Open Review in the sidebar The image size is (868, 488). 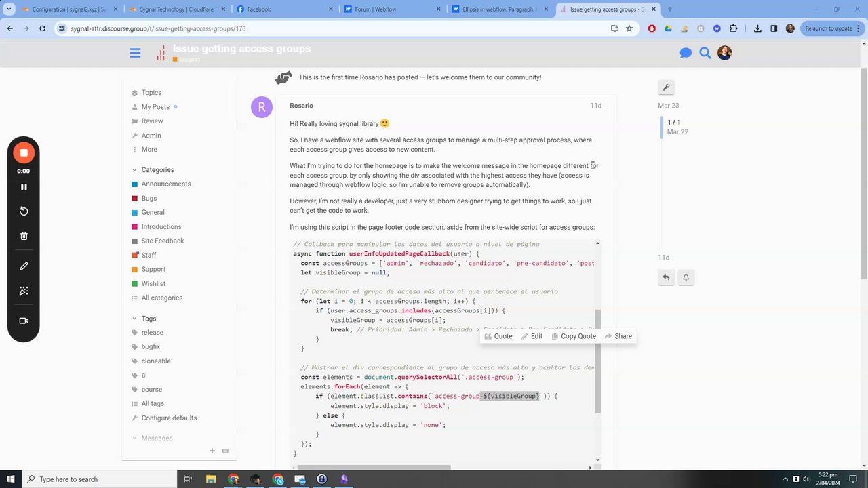click(152, 121)
